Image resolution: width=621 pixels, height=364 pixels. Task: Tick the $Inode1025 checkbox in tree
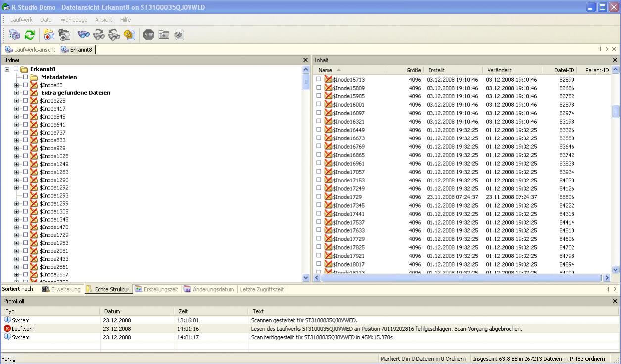tap(26, 156)
